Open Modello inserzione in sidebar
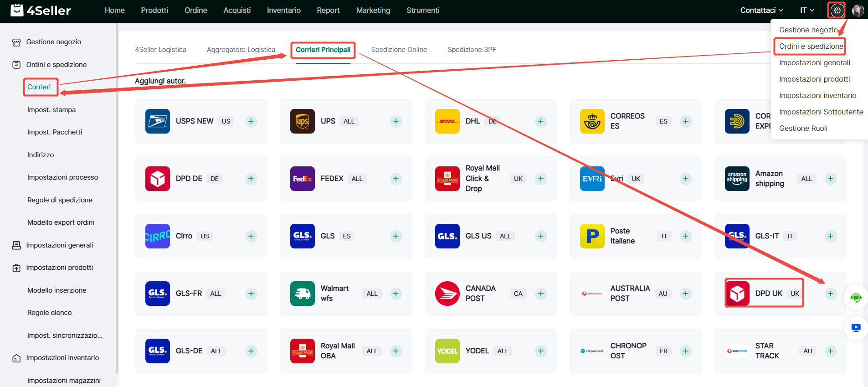Screen dimensions: 868x387 (x=57, y=290)
